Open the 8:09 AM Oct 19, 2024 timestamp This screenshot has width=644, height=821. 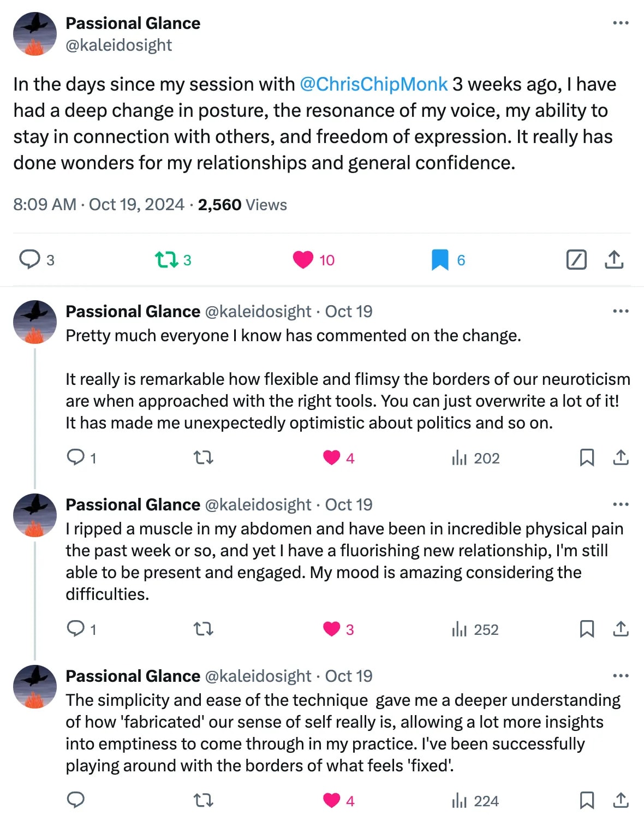[99, 205]
